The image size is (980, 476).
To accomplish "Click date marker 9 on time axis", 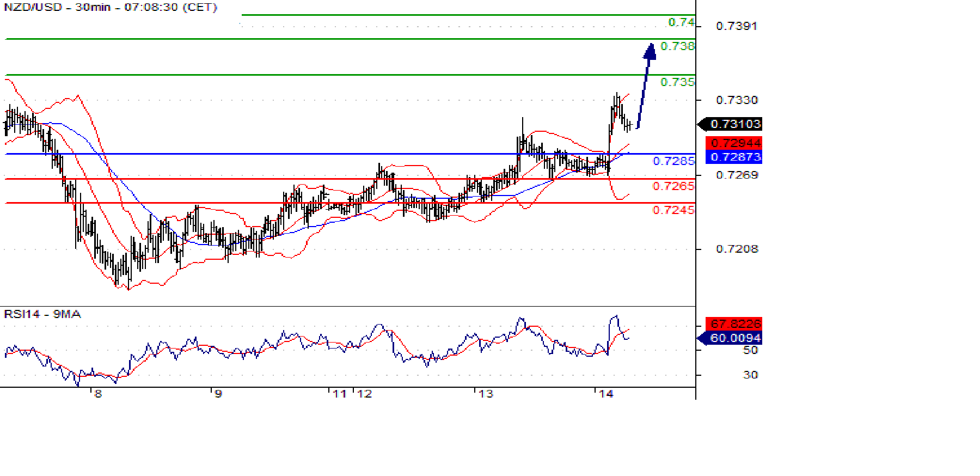I will (x=218, y=394).
